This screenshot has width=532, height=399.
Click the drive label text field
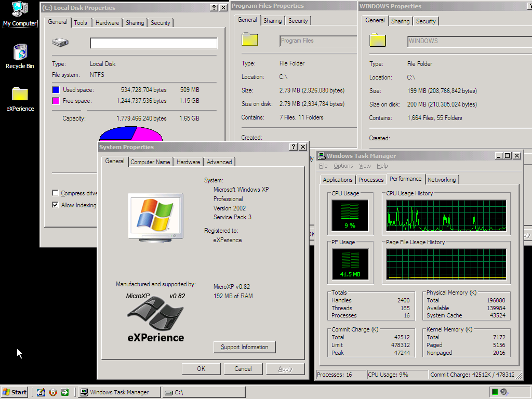pyautogui.click(x=153, y=43)
